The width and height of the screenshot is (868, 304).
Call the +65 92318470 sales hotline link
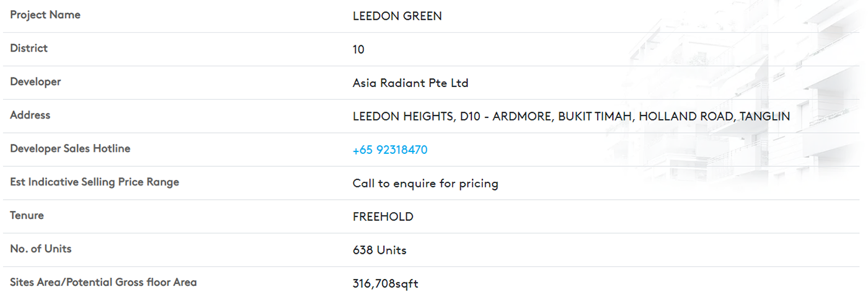[x=390, y=150]
